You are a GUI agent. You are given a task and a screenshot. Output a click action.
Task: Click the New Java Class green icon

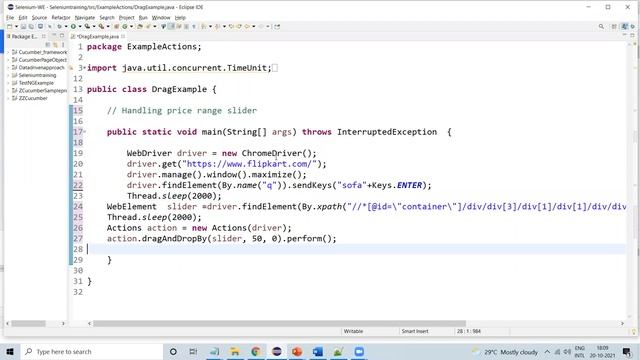pos(125,27)
